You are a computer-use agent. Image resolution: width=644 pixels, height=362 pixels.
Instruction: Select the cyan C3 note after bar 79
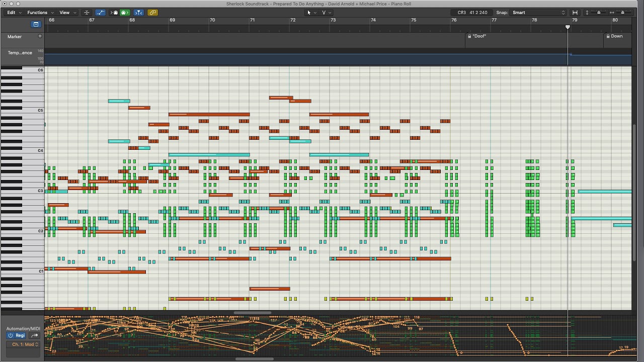coord(605,192)
